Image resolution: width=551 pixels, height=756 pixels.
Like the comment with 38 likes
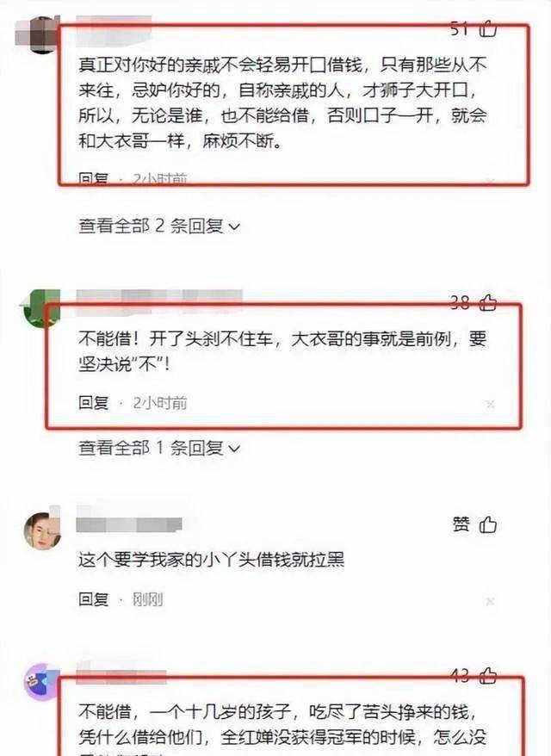point(488,303)
